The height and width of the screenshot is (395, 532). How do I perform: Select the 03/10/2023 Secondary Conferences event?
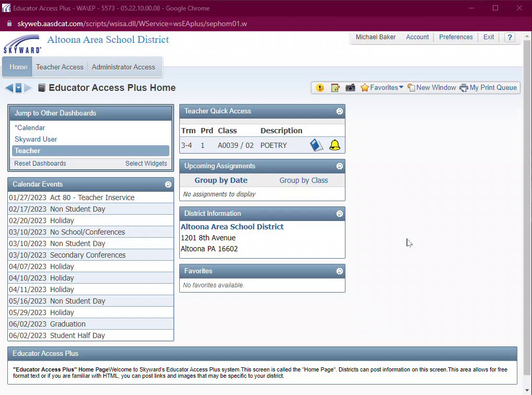(x=90, y=255)
